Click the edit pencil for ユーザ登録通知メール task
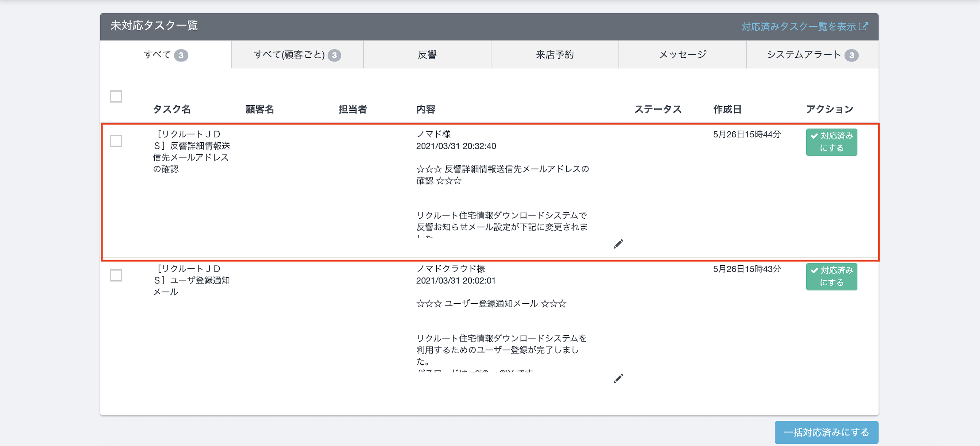This screenshot has width=980, height=446. 618,378
